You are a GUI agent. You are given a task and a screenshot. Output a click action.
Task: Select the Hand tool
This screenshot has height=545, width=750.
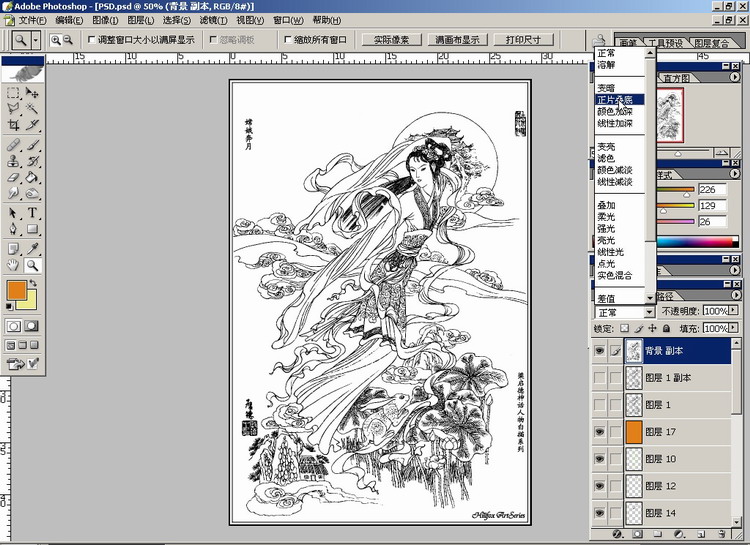pos(13,265)
